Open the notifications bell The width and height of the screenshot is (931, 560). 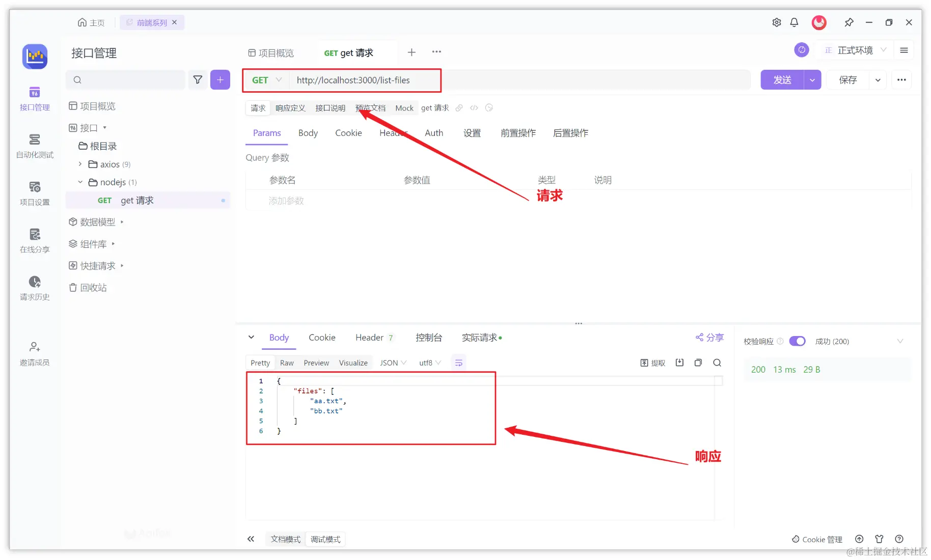[x=794, y=22]
